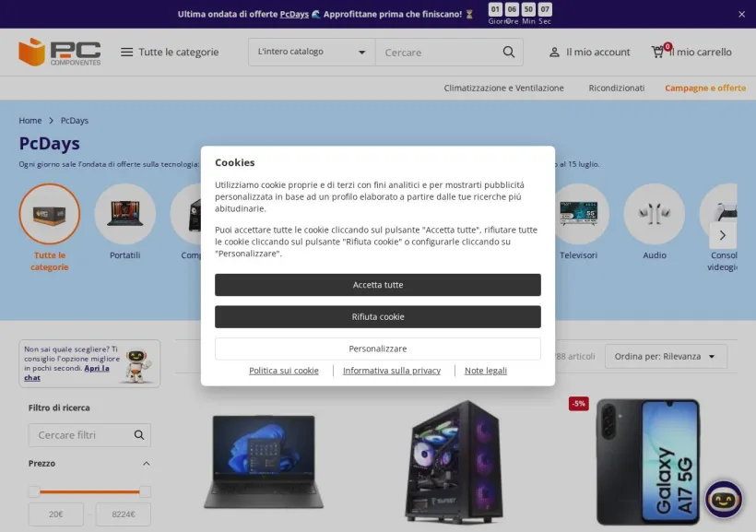Click the robot image in chat hint
Image resolution: width=756 pixels, height=532 pixels.
click(x=138, y=365)
